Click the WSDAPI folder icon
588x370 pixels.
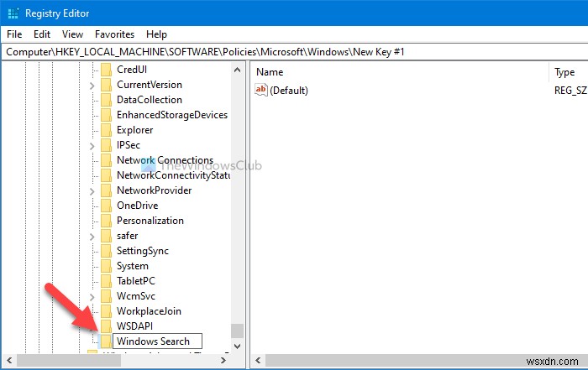pos(106,326)
